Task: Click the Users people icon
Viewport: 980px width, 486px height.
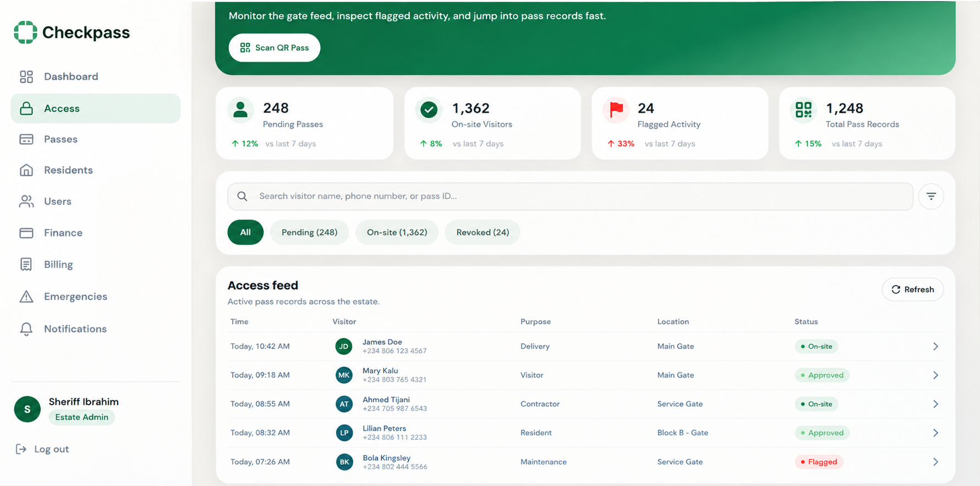Action: point(26,201)
